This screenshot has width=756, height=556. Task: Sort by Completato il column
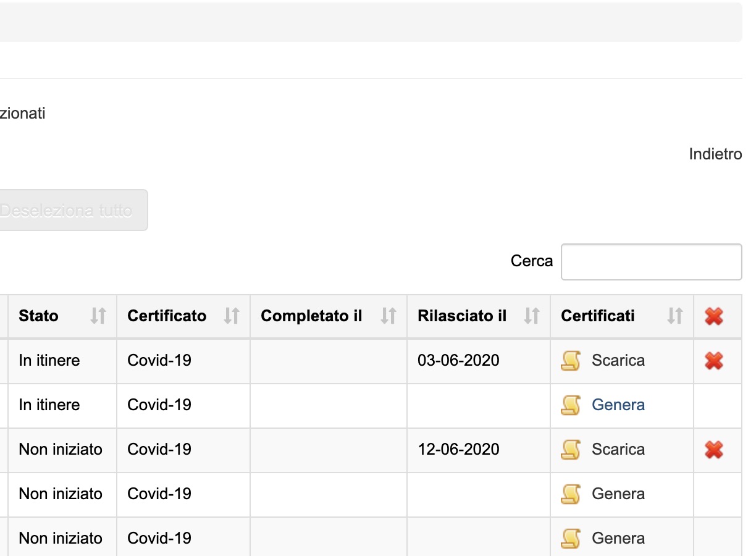point(388,316)
